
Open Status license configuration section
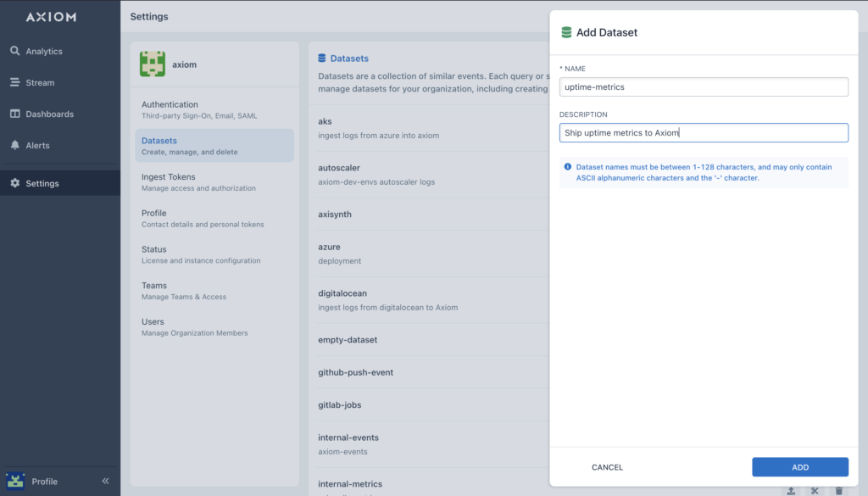(x=214, y=254)
